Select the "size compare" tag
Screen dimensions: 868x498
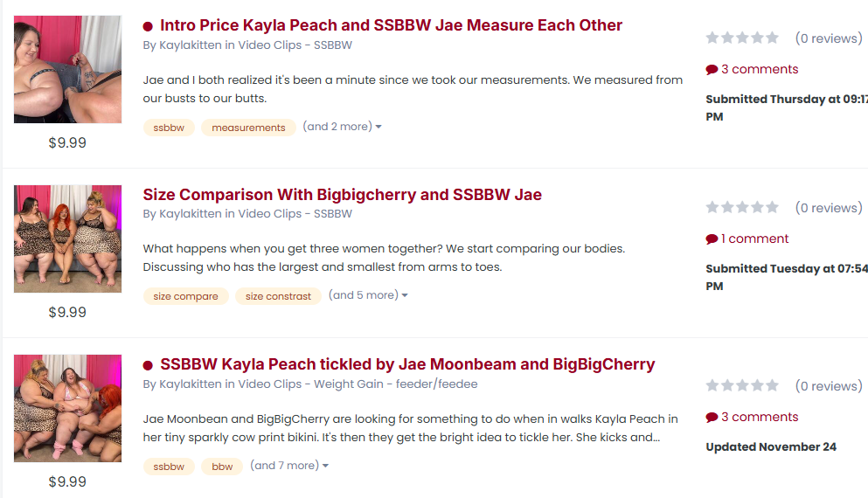pyautogui.click(x=185, y=296)
